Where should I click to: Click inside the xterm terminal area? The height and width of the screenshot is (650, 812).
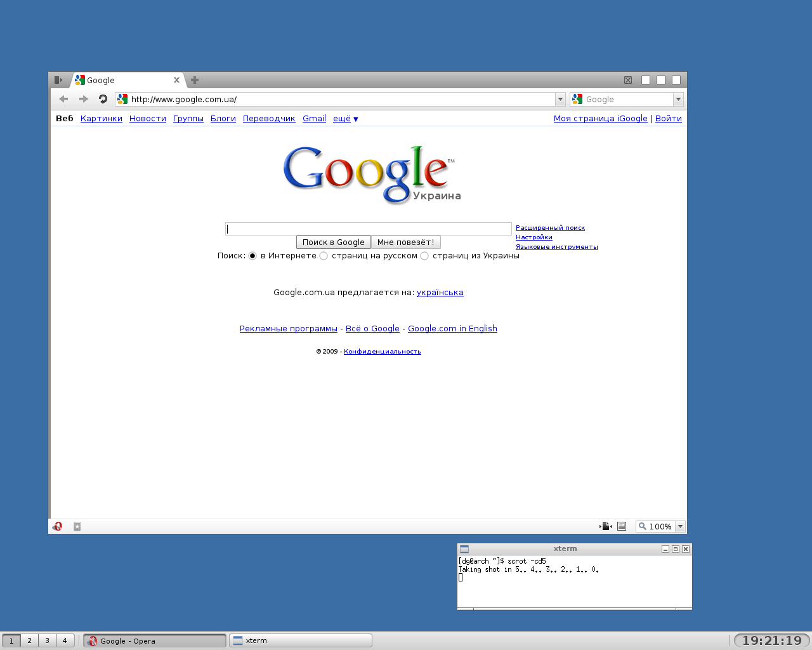pos(575,581)
